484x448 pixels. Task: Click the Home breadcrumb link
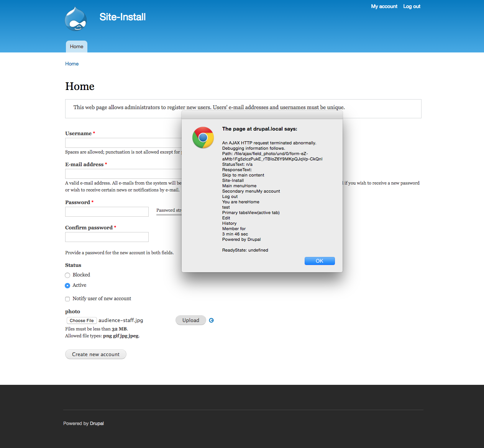point(72,64)
